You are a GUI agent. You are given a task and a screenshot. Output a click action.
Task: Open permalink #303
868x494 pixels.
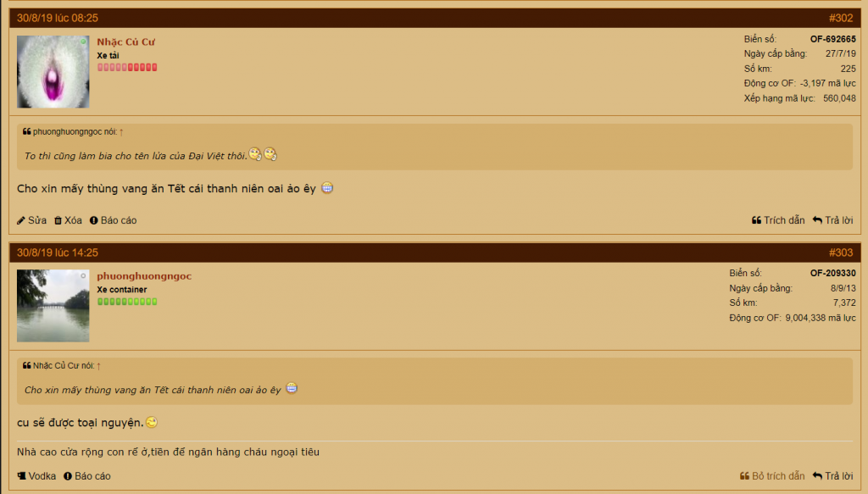840,253
